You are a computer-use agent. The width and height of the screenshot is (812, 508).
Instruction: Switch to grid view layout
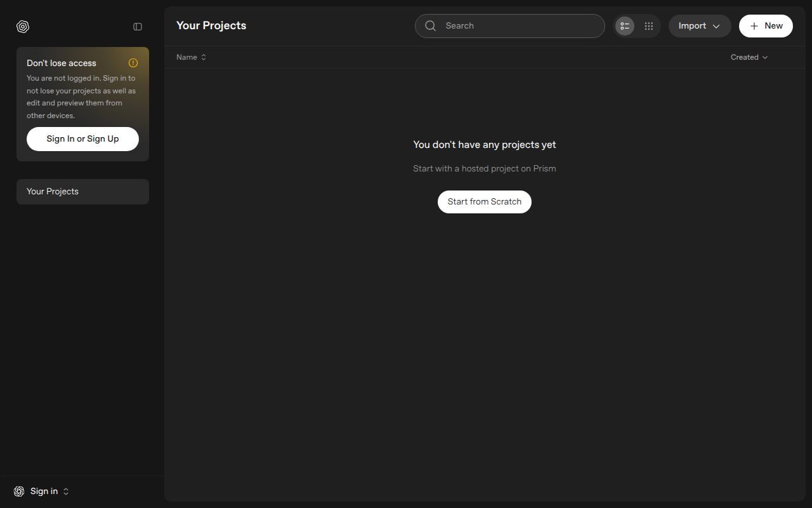pos(648,26)
